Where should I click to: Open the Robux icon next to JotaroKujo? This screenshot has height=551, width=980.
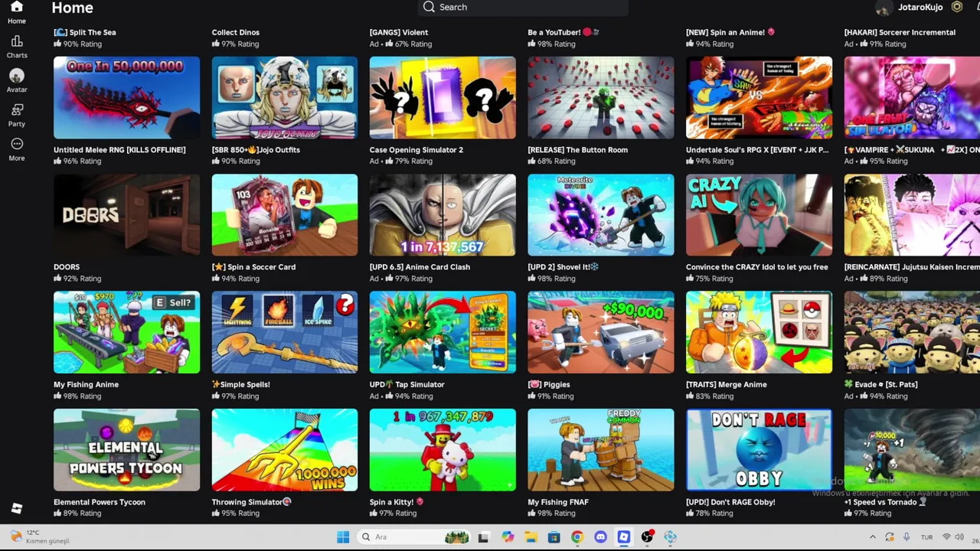click(x=957, y=7)
